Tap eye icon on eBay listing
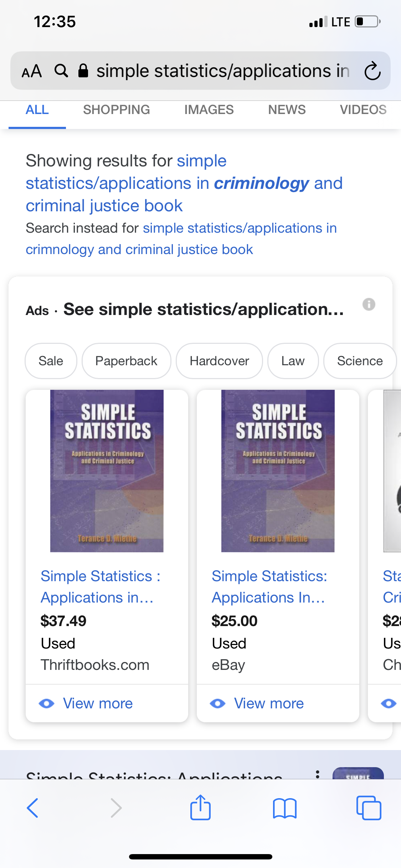 pos(218,703)
